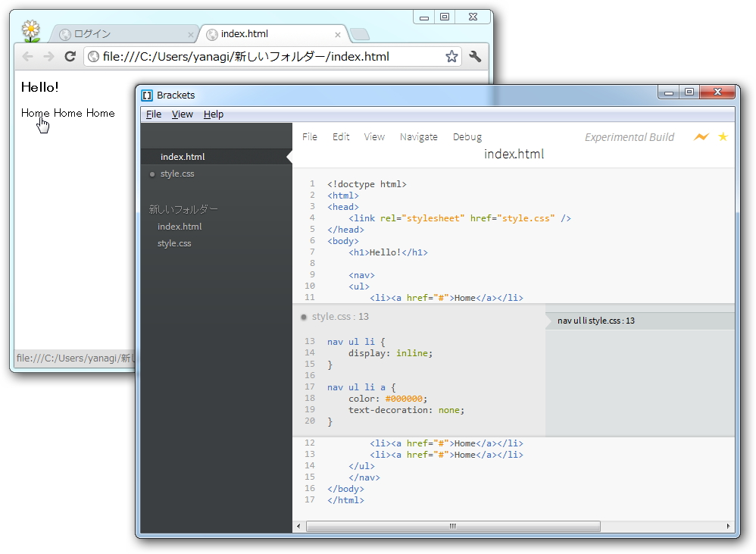The width and height of the screenshot is (756, 554).
Task: Open the Navigate menu
Action: pyautogui.click(x=418, y=137)
